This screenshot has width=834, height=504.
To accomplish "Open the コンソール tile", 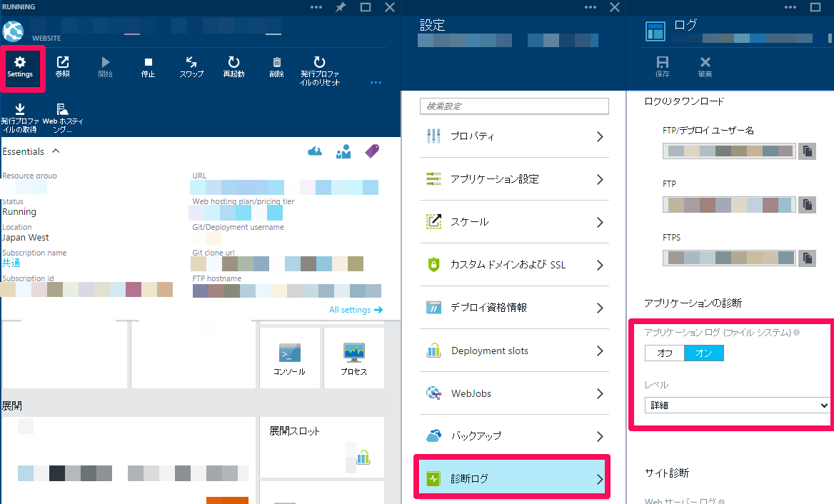I will pos(290,357).
